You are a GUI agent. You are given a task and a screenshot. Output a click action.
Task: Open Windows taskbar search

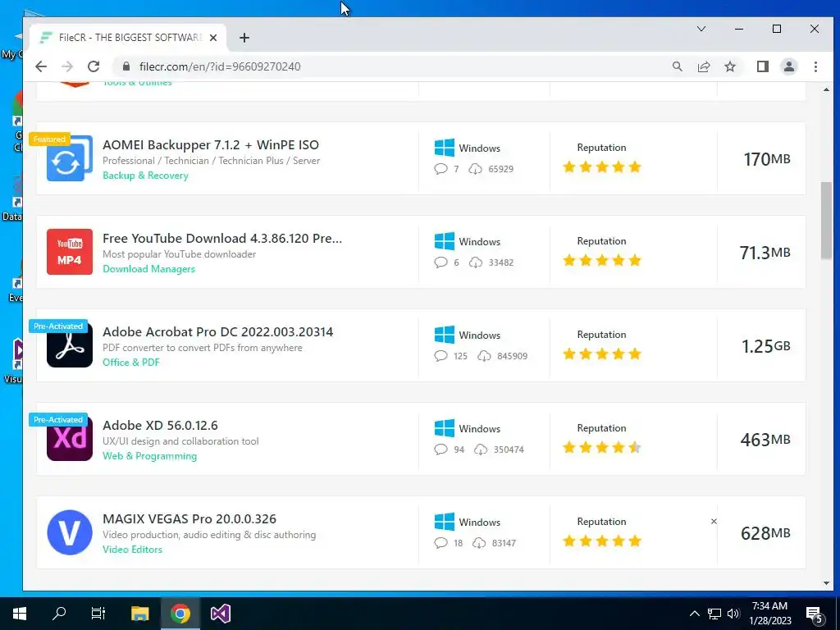coord(59,614)
